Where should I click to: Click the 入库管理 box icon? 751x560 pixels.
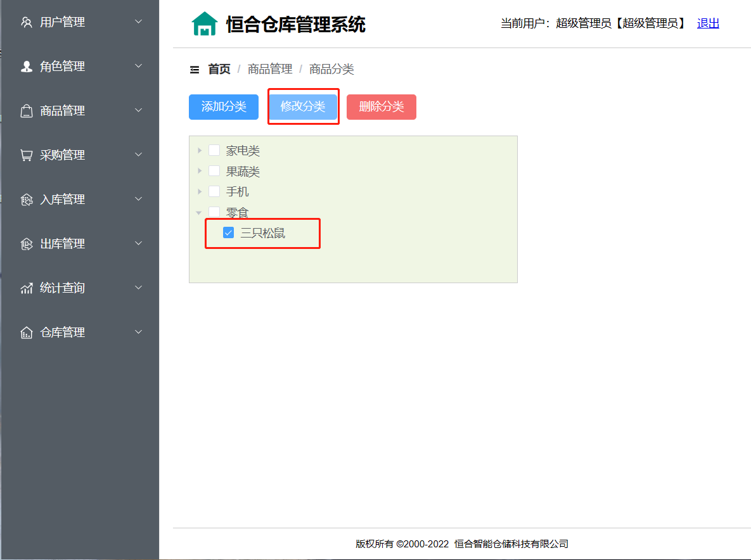point(27,200)
